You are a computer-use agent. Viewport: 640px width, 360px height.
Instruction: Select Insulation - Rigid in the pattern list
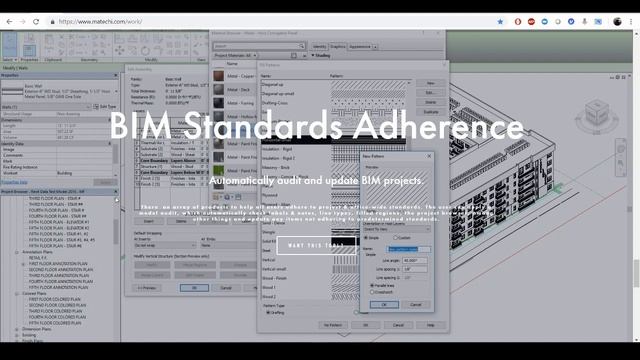276,149
